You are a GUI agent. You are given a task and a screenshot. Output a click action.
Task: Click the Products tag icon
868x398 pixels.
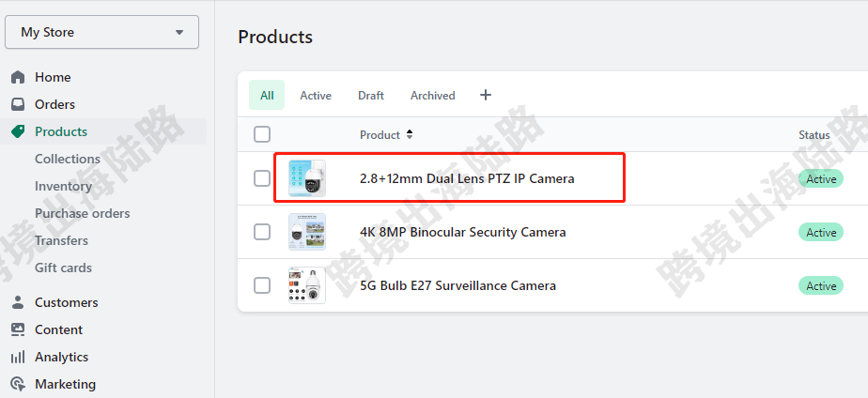(18, 131)
